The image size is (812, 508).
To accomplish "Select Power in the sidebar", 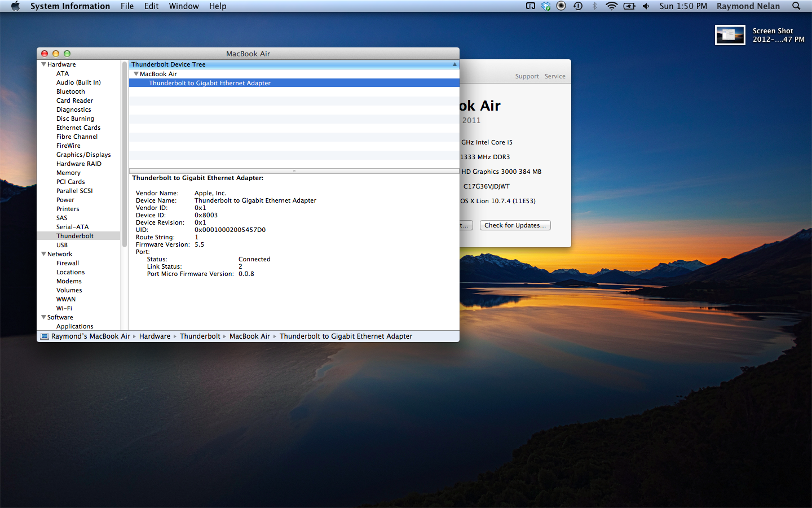I will (65, 200).
